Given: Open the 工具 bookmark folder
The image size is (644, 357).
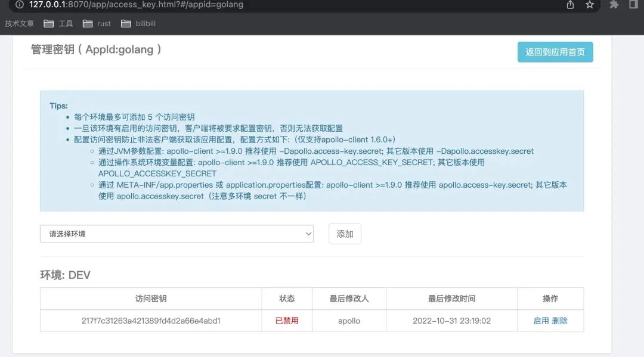Looking at the screenshot, I should 59,24.
